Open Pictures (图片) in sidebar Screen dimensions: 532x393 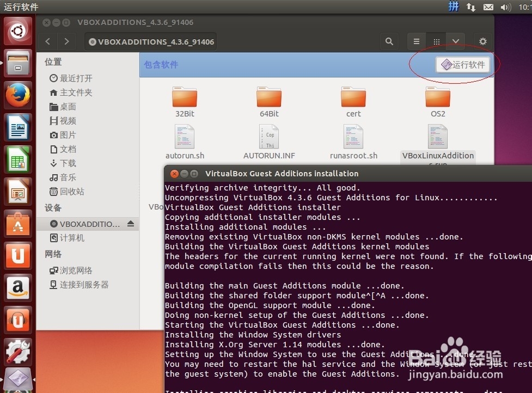(x=63, y=135)
